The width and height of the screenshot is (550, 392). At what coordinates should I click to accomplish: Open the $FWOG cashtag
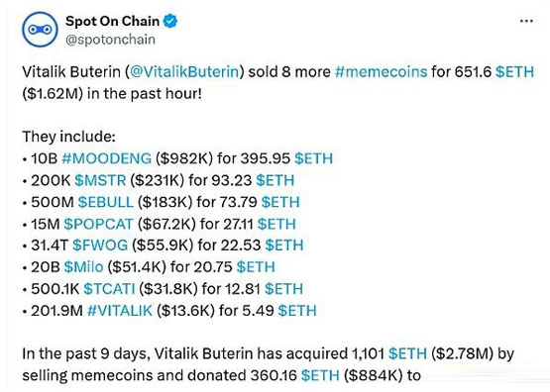pyautogui.click(x=100, y=245)
